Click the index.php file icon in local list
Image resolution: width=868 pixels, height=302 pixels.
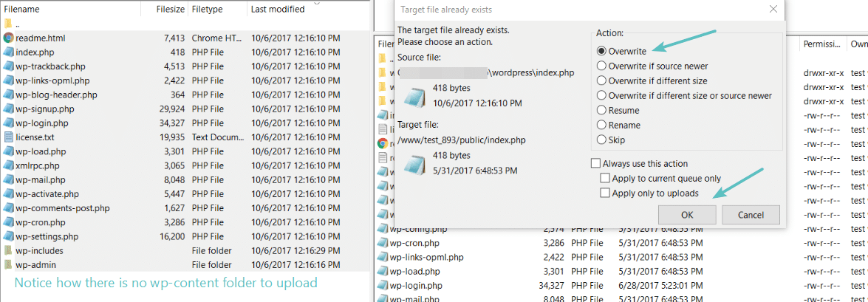9,52
